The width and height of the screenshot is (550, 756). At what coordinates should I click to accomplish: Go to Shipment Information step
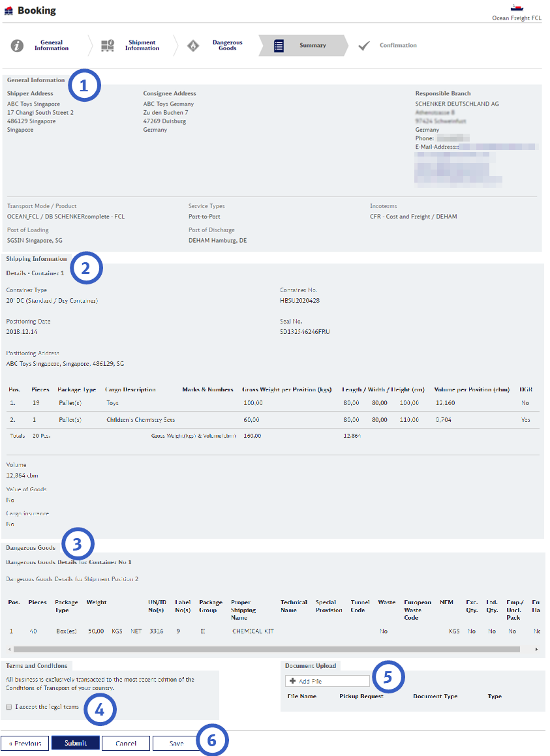tap(142, 45)
